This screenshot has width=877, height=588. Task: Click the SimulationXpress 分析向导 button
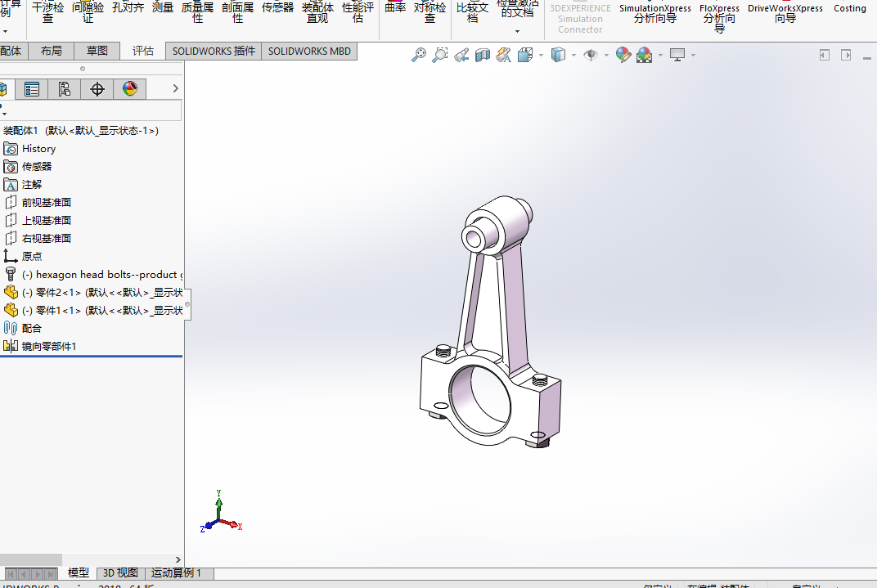[x=655, y=13]
